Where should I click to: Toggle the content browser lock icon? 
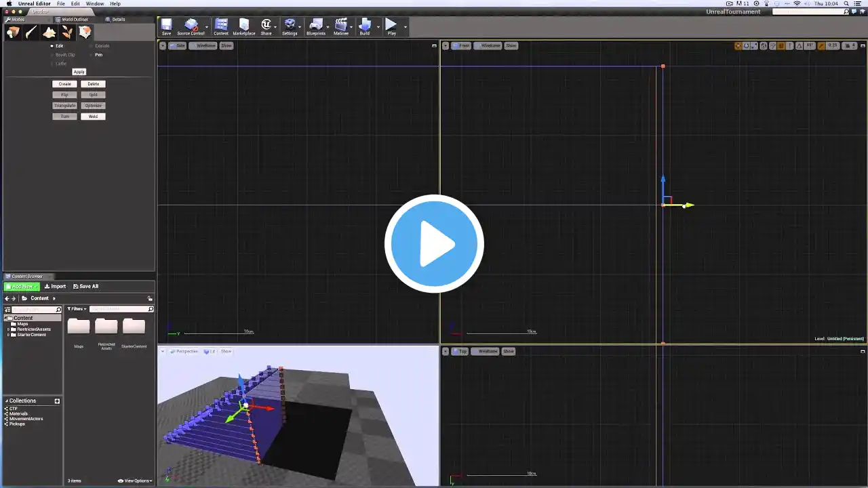150,298
